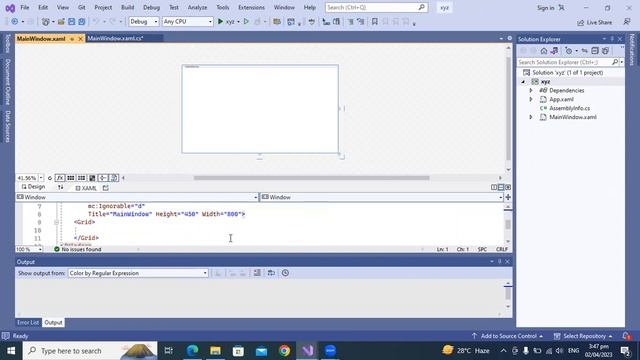Screen dimensions: 640x360
Task: Home icon in Solution Explorer toolbar
Action: 544,51
